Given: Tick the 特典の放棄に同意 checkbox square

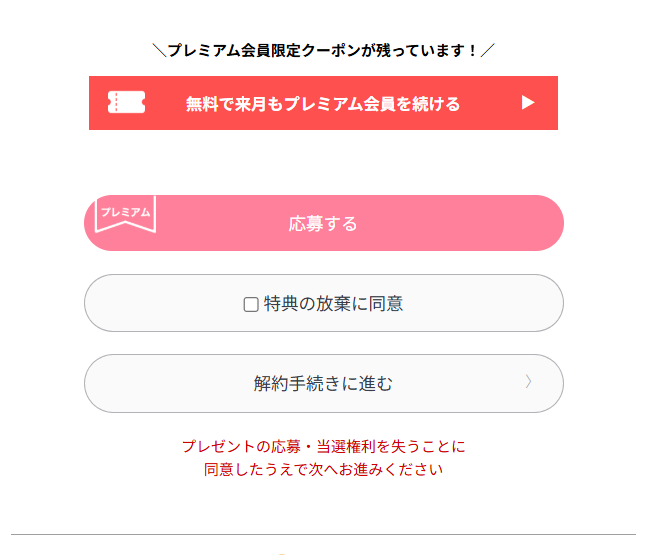Looking at the screenshot, I should (251, 304).
